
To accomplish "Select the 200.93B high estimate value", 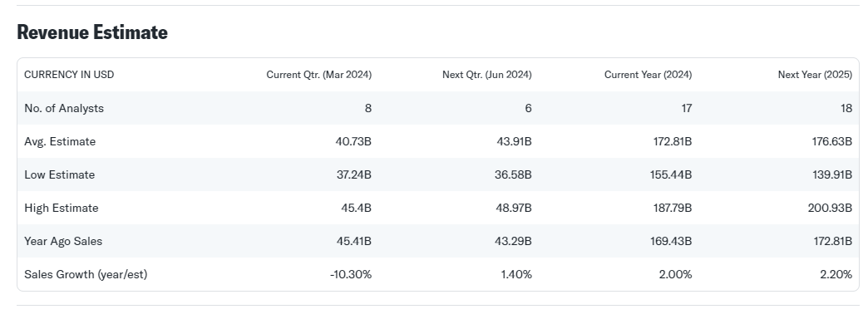I will tap(831, 208).
